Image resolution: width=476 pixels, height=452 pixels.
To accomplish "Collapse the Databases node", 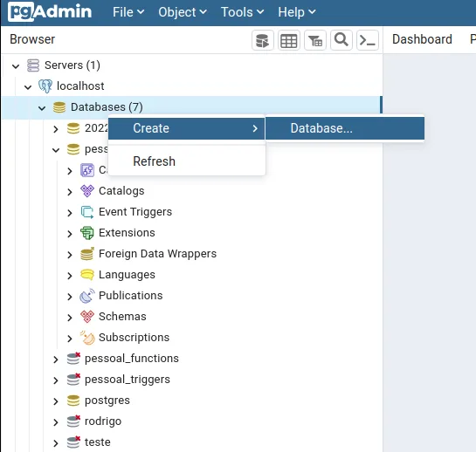I will (x=42, y=108).
